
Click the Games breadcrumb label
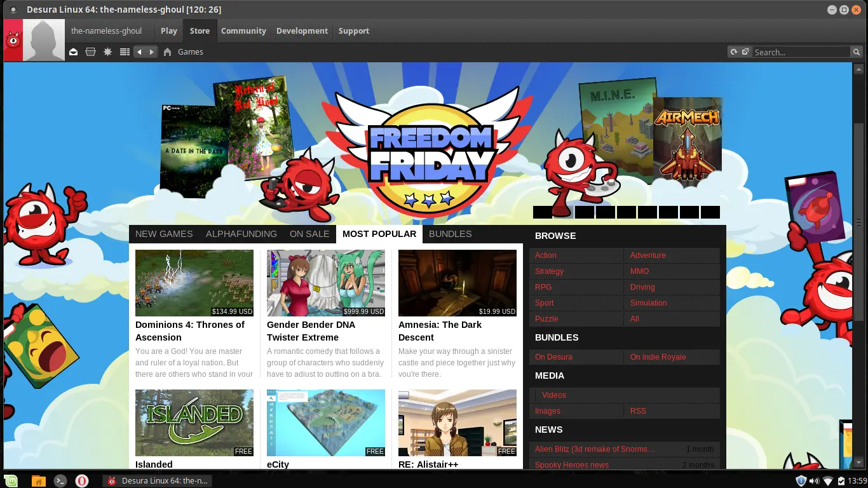point(191,52)
